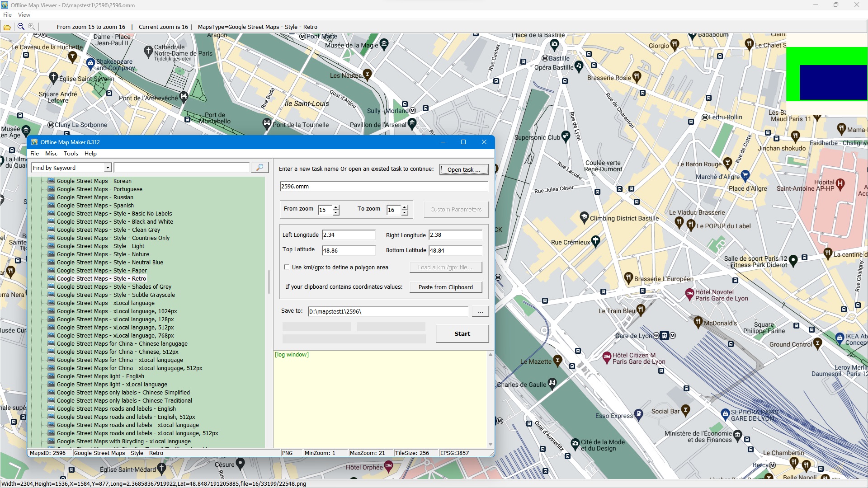
Task: Click the '...' browse button next to Save to
Action: coord(480,311)
